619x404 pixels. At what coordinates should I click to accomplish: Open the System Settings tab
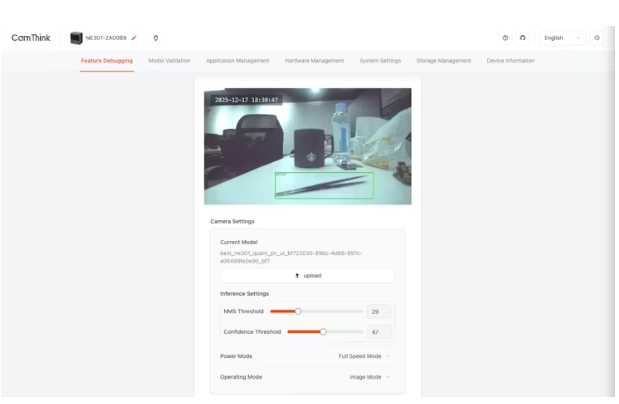pyautogui.click(x=380, y=61)
